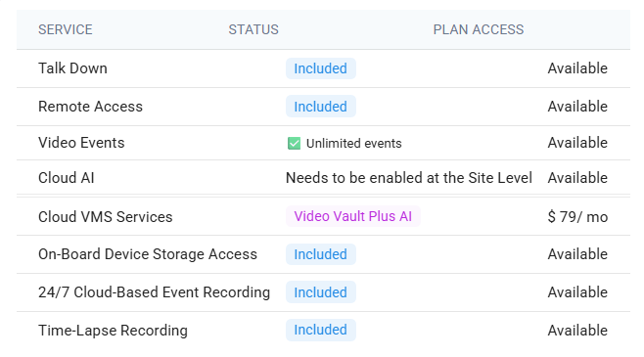Select the Video Vault Plus AI badge

click(353, 216)
